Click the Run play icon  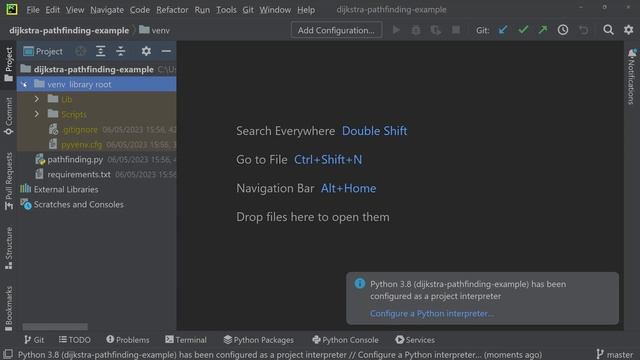click(x=396, y=30)
